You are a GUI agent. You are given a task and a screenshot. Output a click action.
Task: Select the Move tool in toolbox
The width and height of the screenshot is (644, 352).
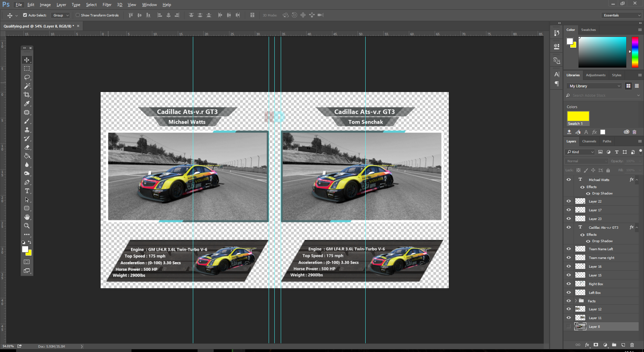27,60
